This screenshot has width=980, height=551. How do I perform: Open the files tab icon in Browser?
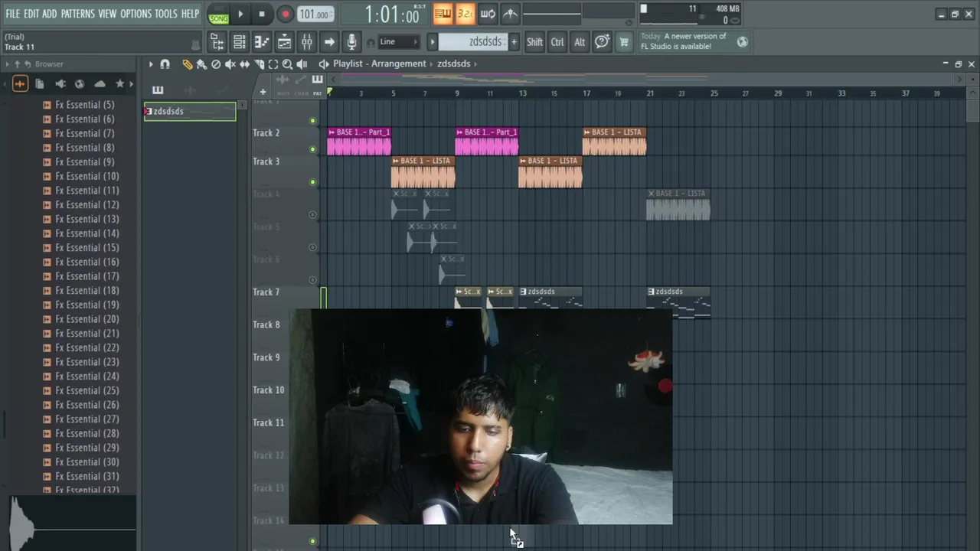click(40, 84)
